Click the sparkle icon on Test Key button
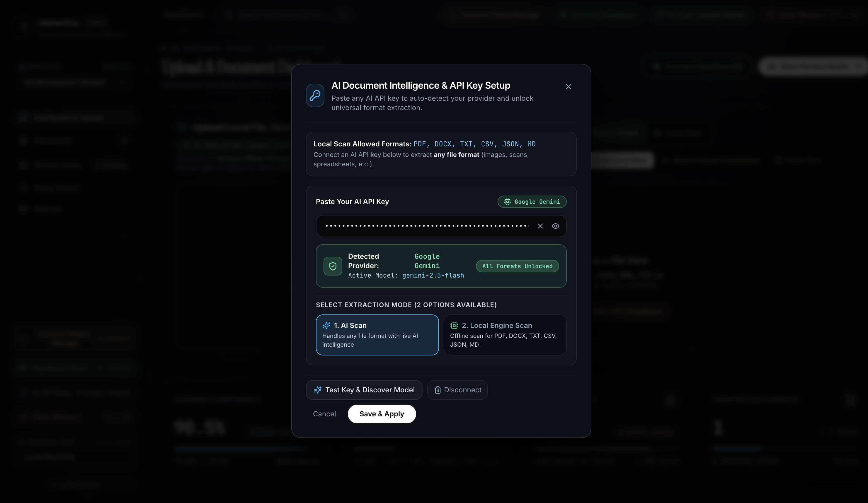Image resolution: width=868 pixels, height=503 pixels. coord(318,390)
